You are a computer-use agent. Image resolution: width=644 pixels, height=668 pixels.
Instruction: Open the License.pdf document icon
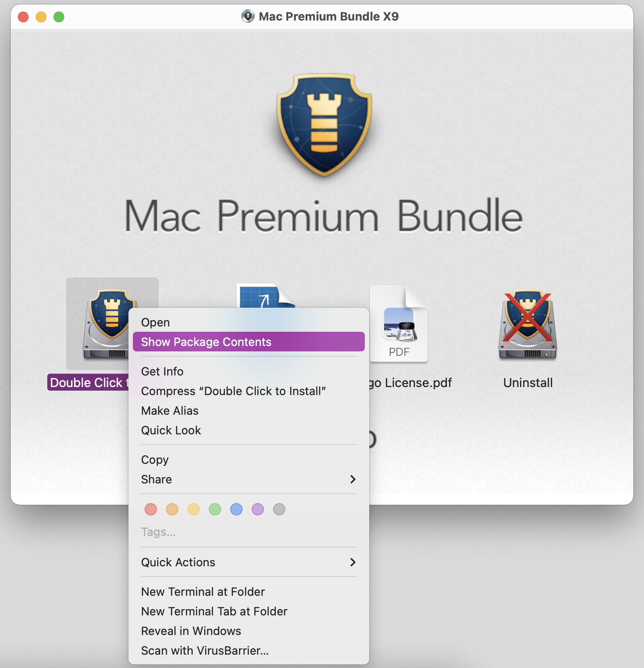(399, 324)
